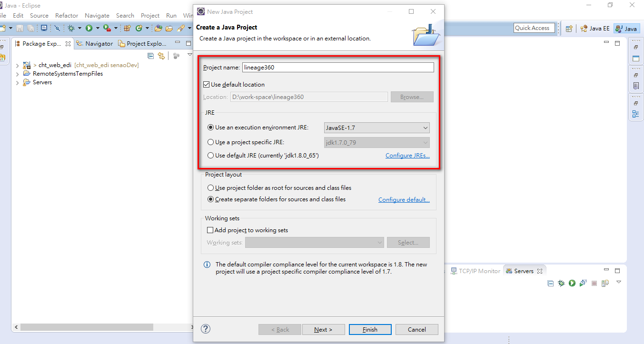This screenshot has height=344, width=644.
Task: Switch to the TCP/IP Monitor tab
Action: coord(476,271)
